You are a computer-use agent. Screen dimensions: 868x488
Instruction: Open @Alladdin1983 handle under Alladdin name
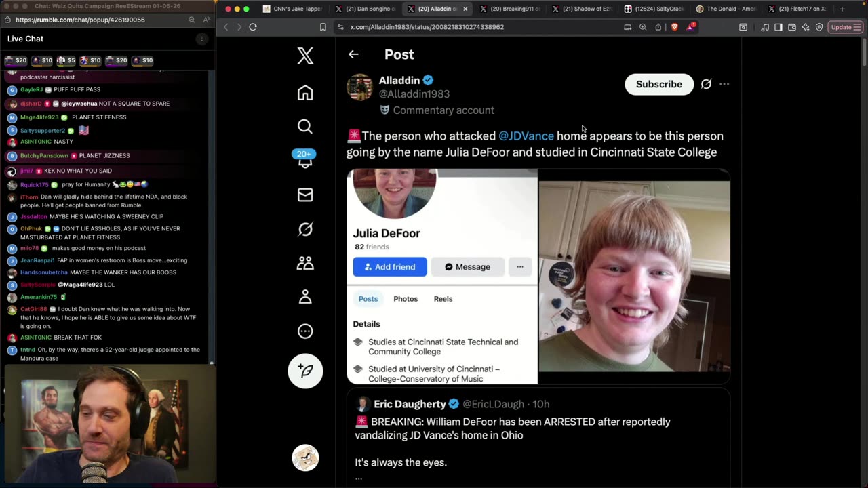point(414,94)
